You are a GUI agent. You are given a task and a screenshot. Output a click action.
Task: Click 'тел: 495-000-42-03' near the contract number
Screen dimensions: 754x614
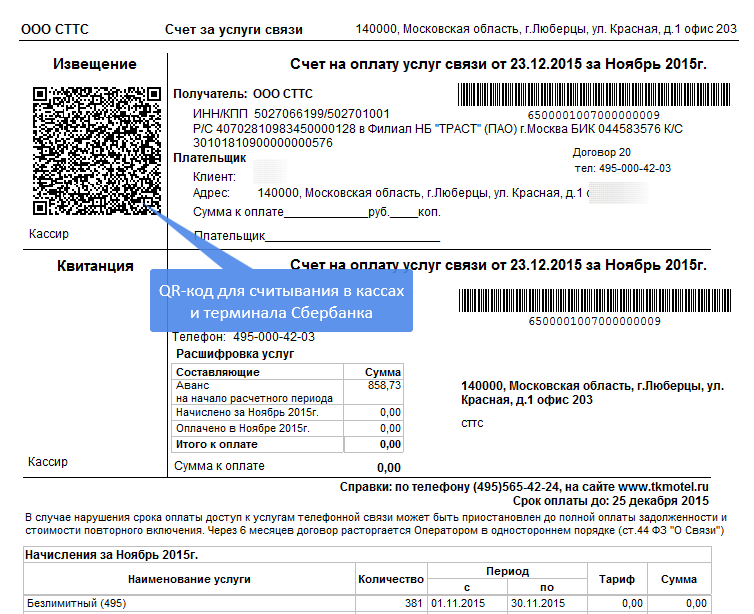(x=623, y=168)
